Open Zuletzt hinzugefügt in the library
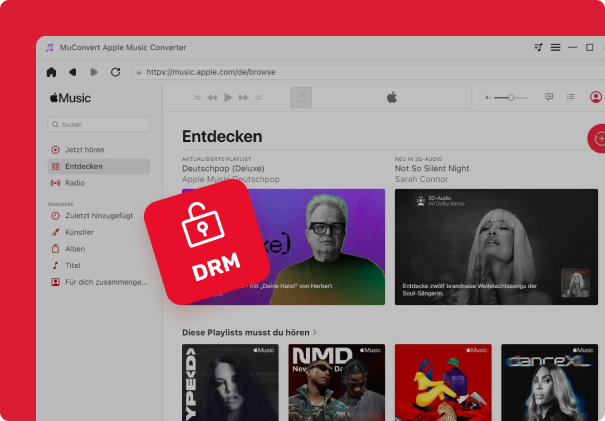The height and width of the screenshot is (421, 605). point(99,216)
